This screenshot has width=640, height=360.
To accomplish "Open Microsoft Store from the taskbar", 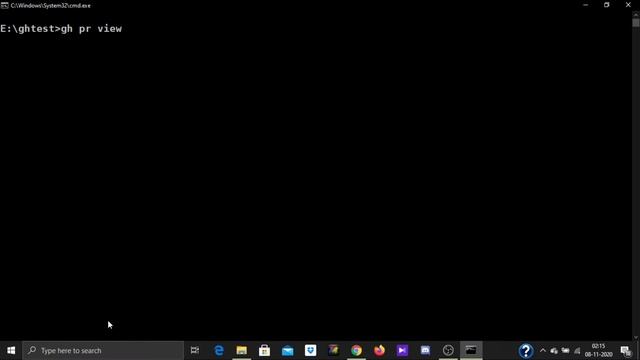I will [x=264, y=350].
